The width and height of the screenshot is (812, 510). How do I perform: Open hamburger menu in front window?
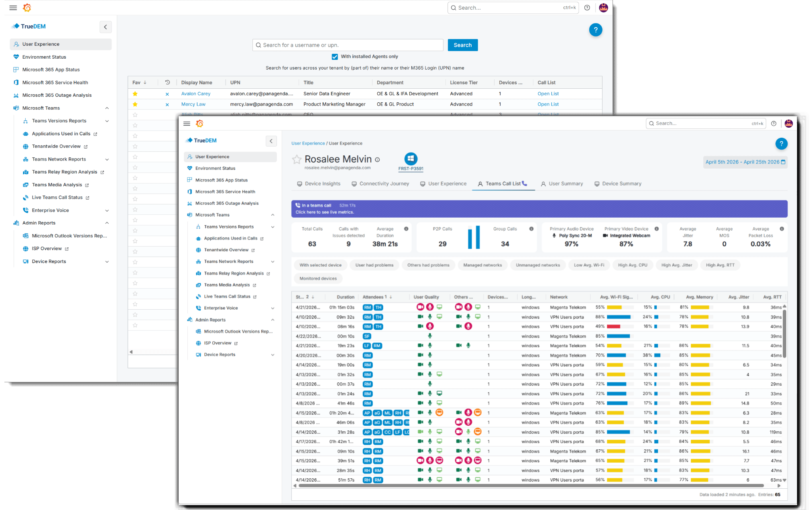pos(187,124)
